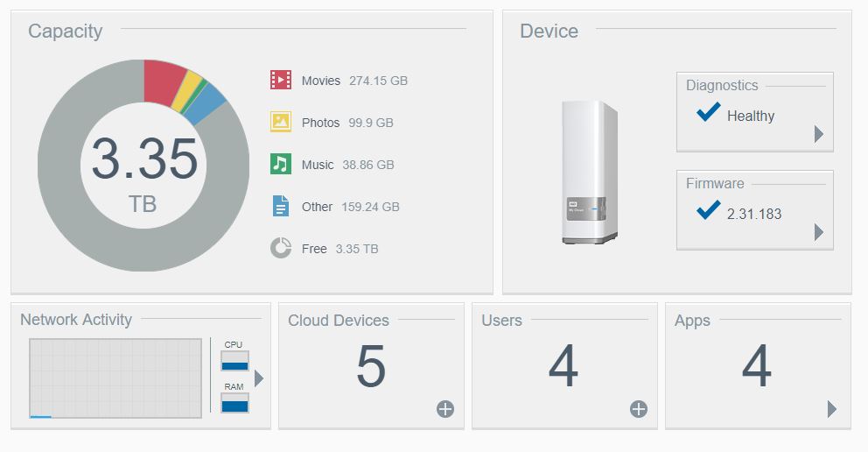Click the Movies label text
Viewport: 868px width, 452px height.
click(321, 81)
